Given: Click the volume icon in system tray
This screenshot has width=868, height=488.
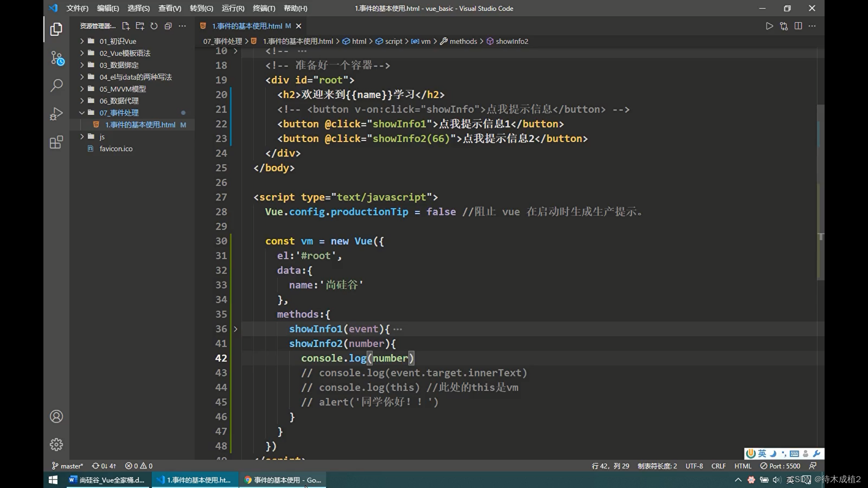Looking at the screenshot, I should 777,480.
